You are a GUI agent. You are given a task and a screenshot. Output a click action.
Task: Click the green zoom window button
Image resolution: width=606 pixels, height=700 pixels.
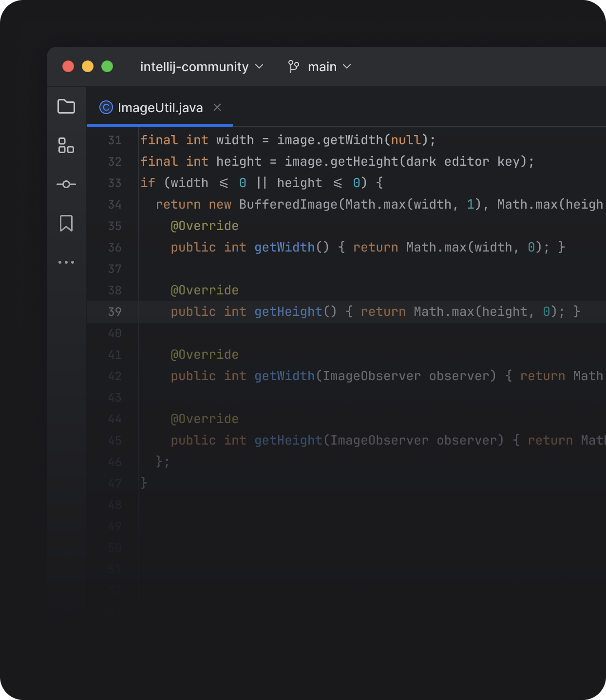coord(107,66)
